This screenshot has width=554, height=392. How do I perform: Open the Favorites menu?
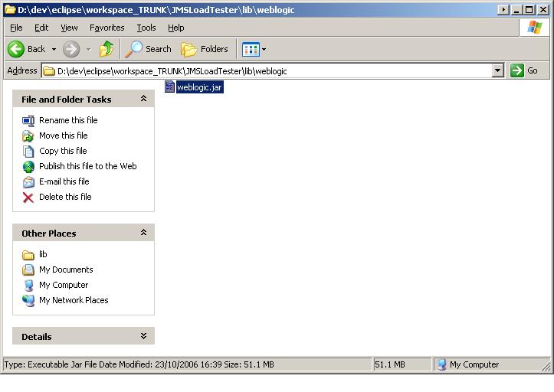coord(107,28)
